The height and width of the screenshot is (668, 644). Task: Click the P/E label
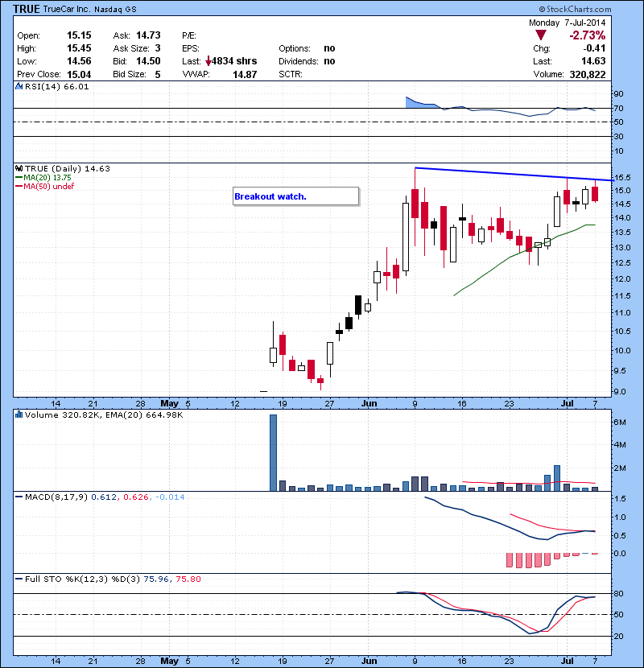(x=189, y=35)
